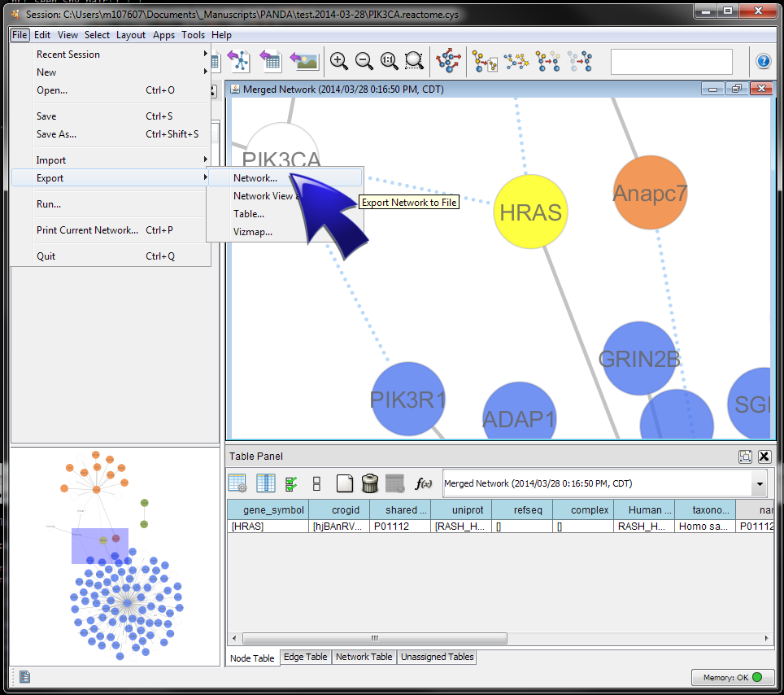
Task: Zoom to fit selected region icon
Action: tap(414, 61)
